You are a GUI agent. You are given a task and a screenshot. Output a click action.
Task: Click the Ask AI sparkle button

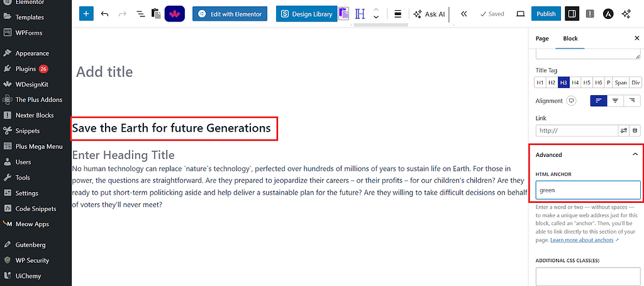pyautogui.click(x=429, y=14)
